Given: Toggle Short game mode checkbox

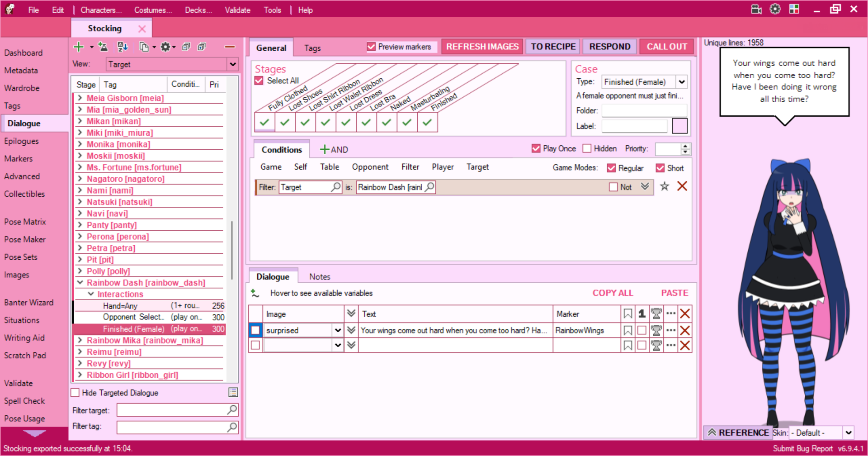Looking at the screenshot, I should coord(660,168).
